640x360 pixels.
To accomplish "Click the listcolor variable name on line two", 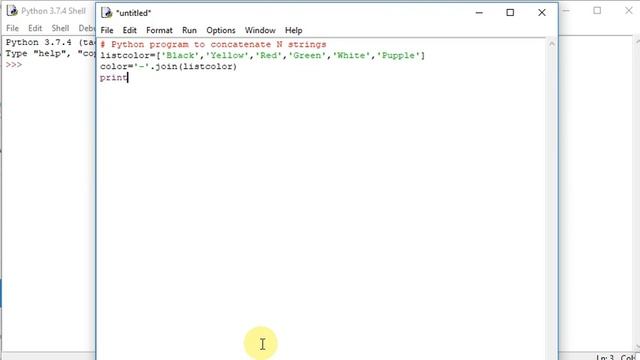I will [x=126, y=56].
